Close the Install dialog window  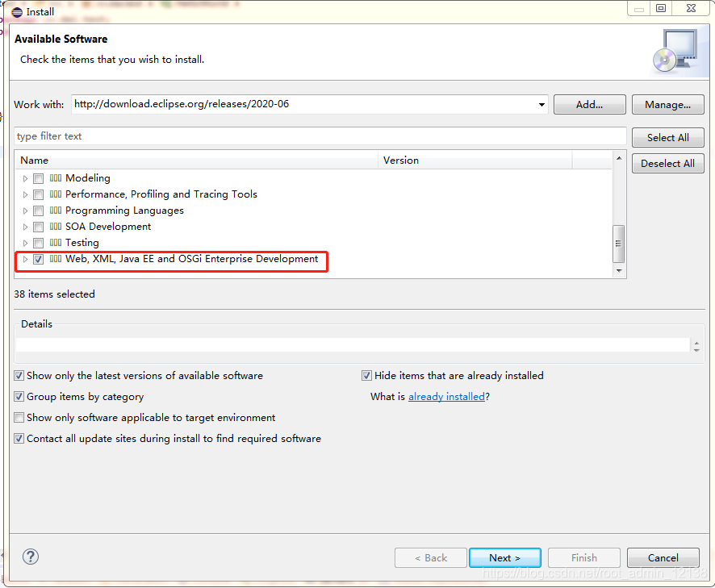click(x=691, y=8)
